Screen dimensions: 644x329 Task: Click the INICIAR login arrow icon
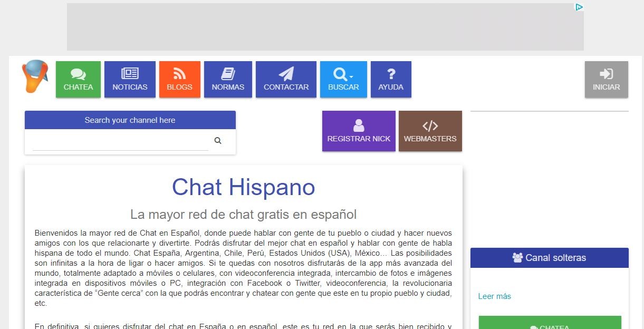click(x=605, y=73)
